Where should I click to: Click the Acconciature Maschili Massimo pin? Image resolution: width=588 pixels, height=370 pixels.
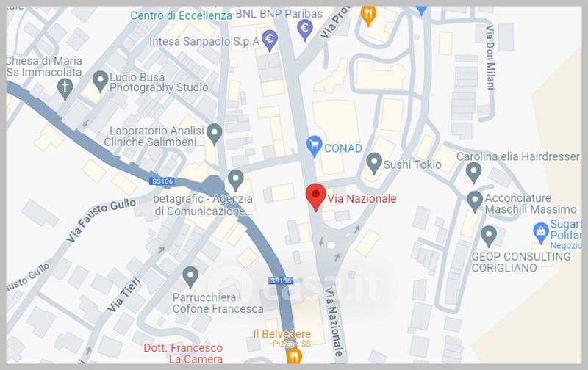[475, 202]
